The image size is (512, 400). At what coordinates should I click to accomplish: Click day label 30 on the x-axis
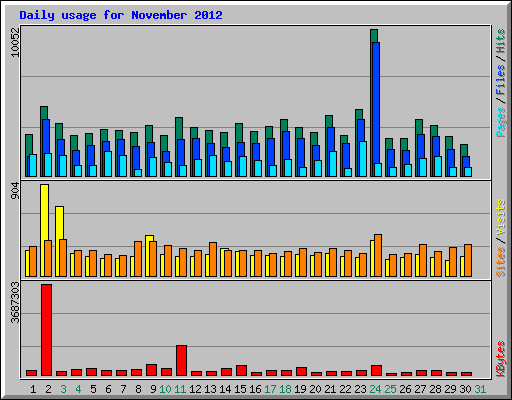[x=465, y=389]
